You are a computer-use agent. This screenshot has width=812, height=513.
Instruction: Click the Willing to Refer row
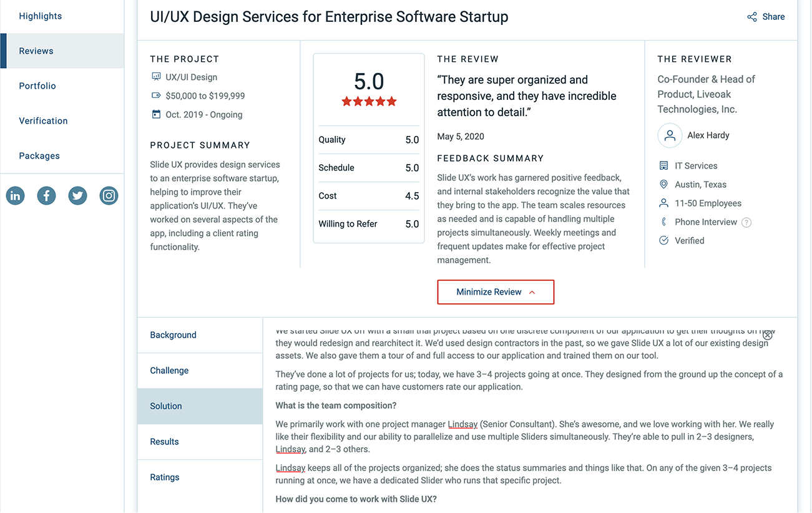point(369,224)
